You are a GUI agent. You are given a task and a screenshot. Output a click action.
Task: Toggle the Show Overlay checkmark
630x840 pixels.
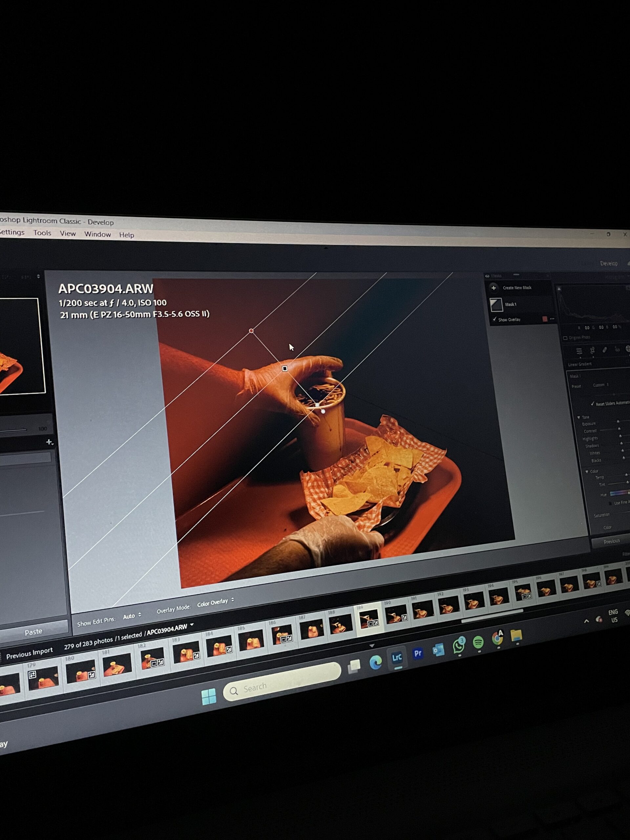click(x=494, y=319)
